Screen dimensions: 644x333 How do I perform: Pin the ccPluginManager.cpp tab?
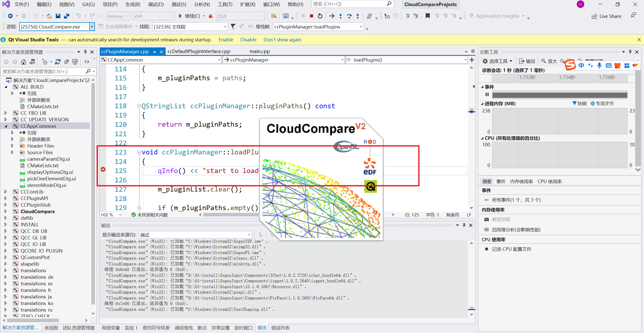tap(154, 52)
